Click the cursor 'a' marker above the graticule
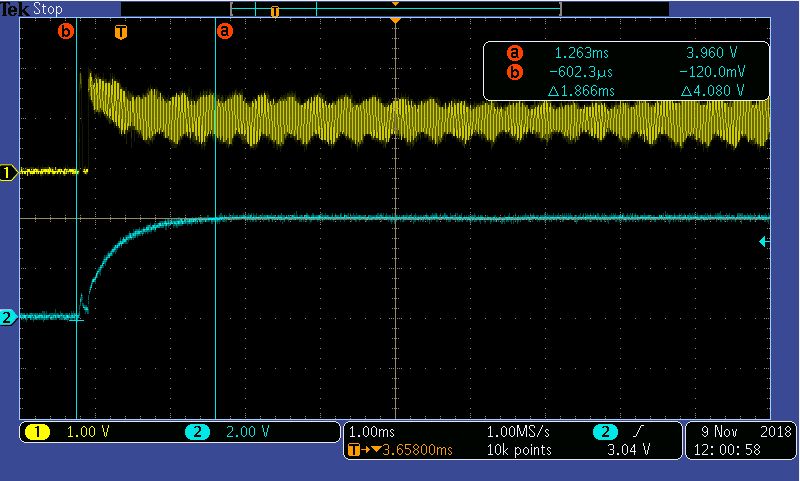The width and height of the screenshot is (800, 481). tap(224, 31)
